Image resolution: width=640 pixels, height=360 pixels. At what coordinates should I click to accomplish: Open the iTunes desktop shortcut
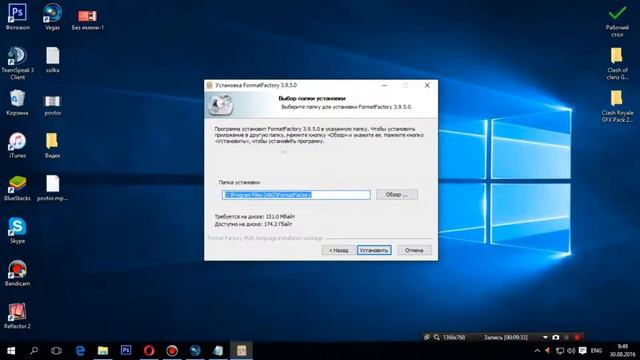click(17, 145)
